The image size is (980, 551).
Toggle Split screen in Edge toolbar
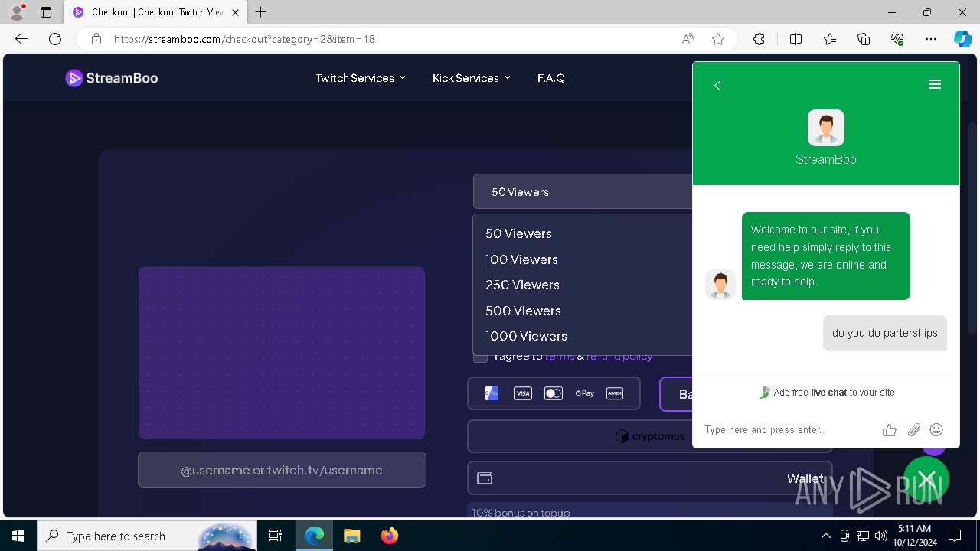point(795,39)
